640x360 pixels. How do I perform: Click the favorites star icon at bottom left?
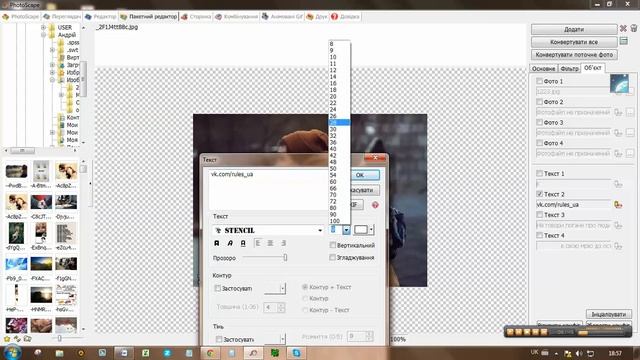pos(7,339)
